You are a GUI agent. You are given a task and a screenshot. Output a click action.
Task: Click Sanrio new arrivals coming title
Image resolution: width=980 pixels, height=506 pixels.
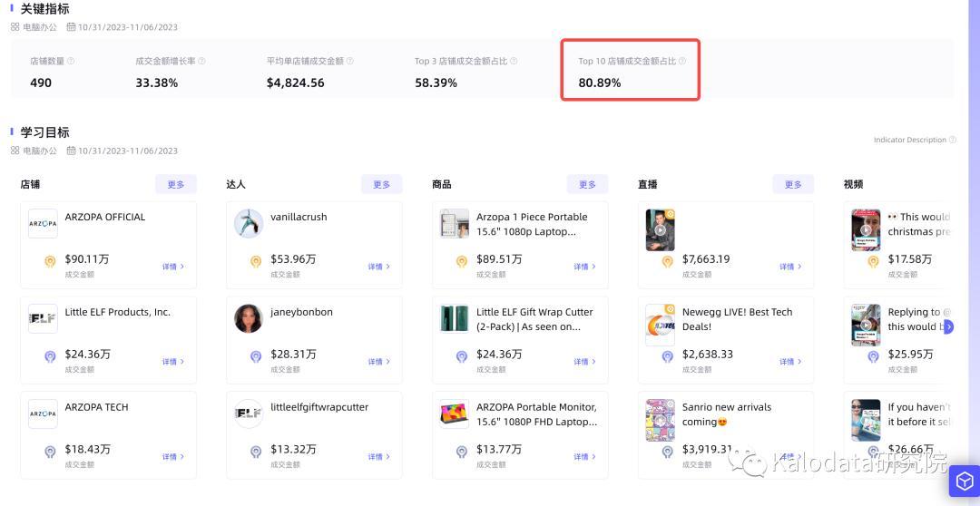click(727, 414)
